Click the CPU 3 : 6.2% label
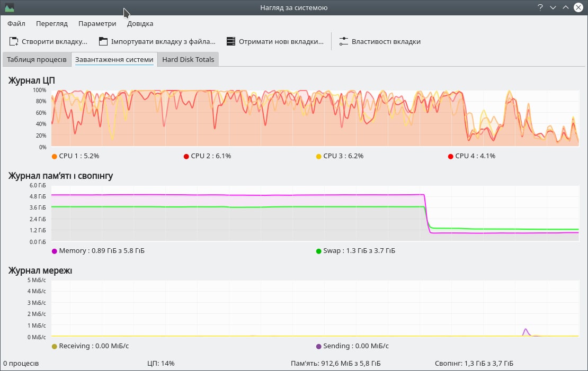The image size is (588, 371). pyautogui.click(x=343, y=156)
